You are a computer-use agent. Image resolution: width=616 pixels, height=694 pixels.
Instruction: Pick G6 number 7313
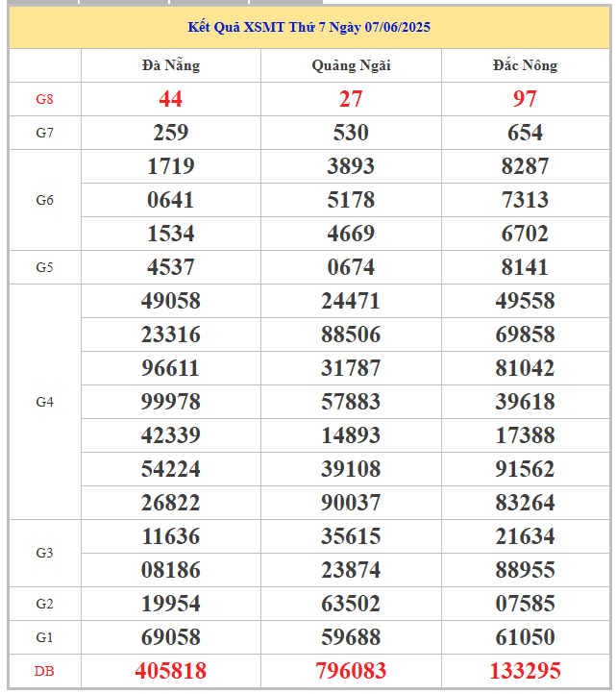(525, 200)
